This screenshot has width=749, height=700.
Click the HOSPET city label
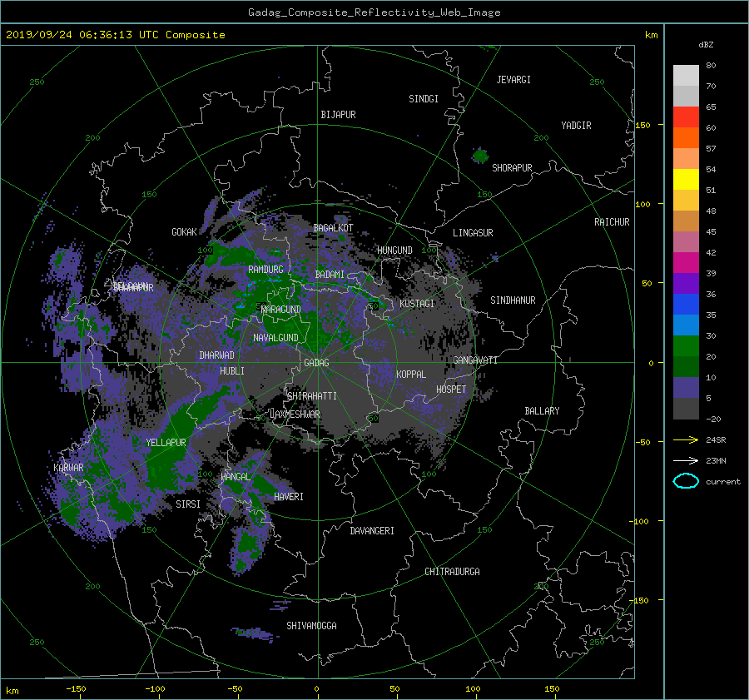[451, 390]
